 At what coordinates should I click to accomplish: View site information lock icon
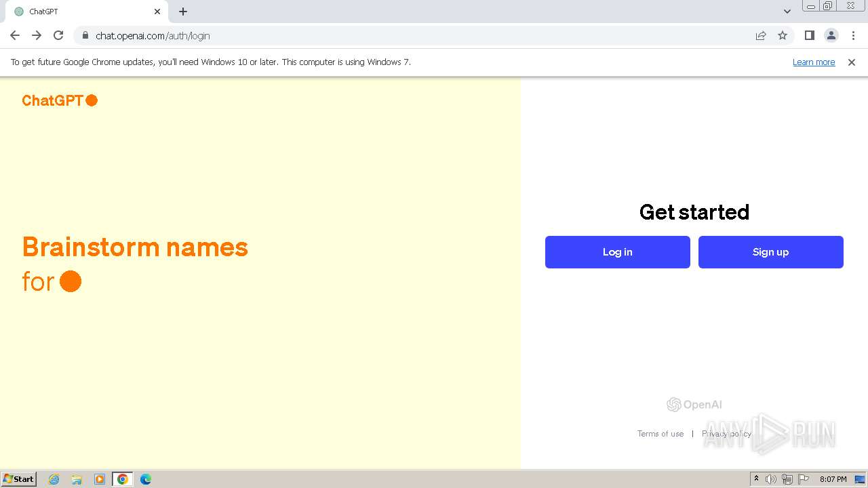tap(85, 36)
